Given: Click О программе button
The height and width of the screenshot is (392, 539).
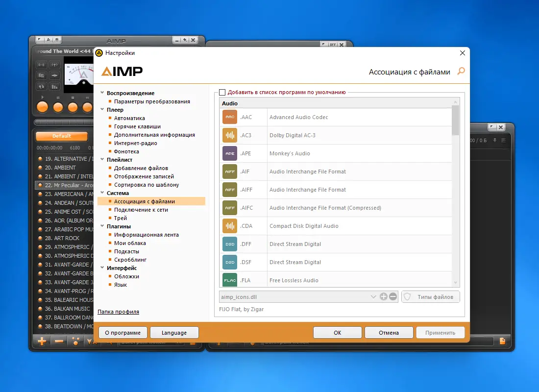Looking at the screenshot, I should 122,333.
